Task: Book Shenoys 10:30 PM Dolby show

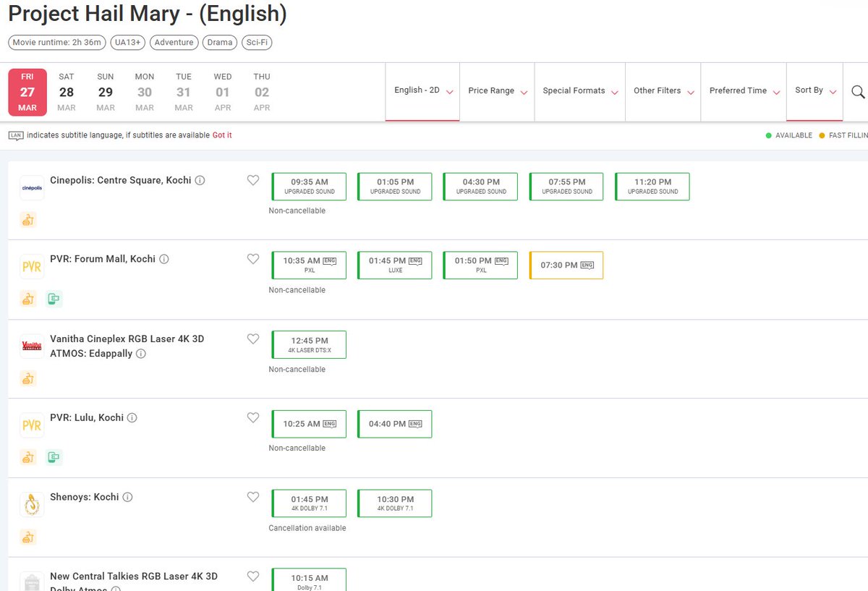Action: pos(395,503)
